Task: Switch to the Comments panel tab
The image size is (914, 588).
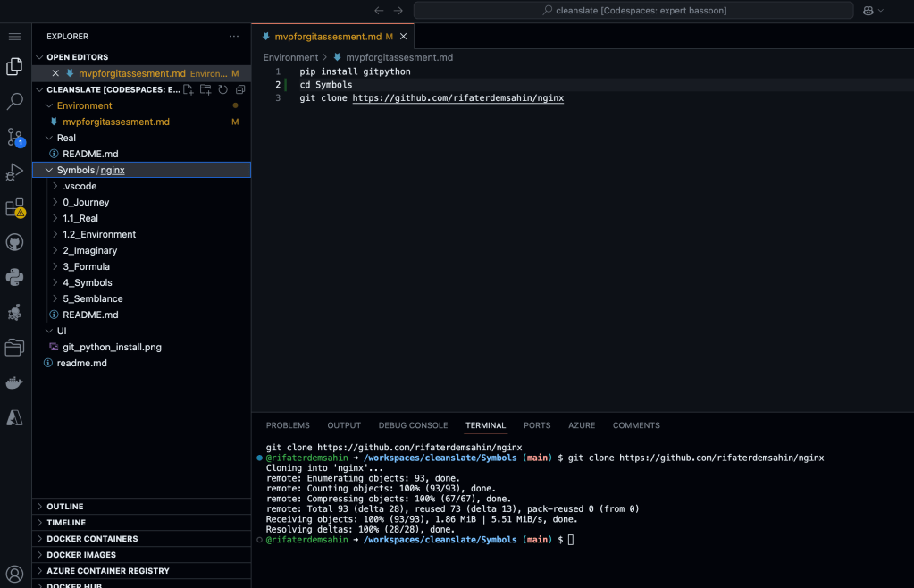Action: [636, 425]
